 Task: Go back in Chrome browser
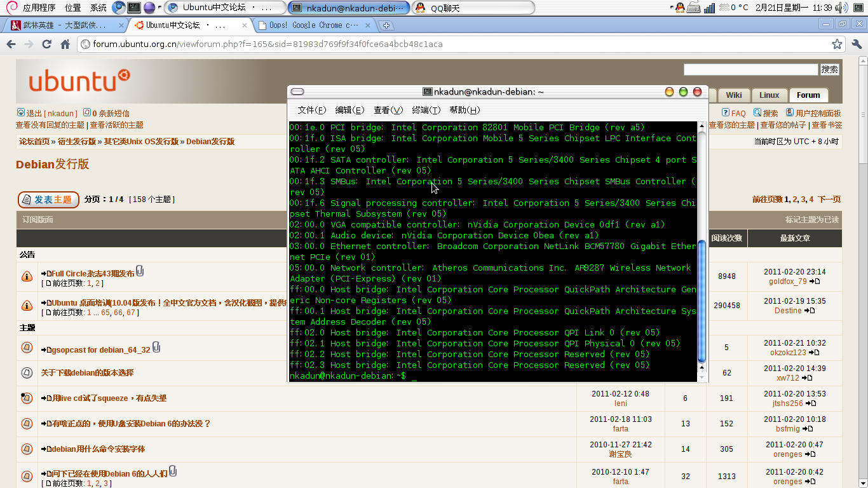tap(11, 44)
